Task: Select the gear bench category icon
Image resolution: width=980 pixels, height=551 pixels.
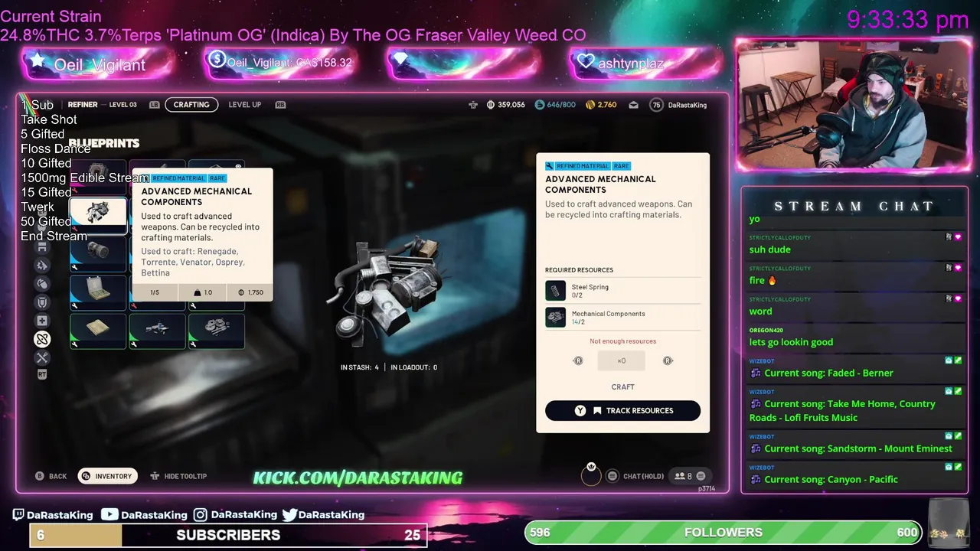Action: click(42, 266)
